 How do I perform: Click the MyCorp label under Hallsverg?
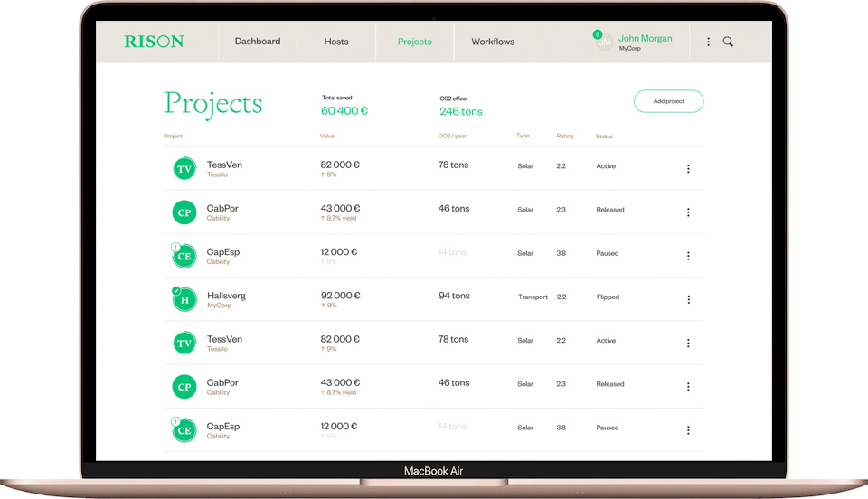(219, 306)
